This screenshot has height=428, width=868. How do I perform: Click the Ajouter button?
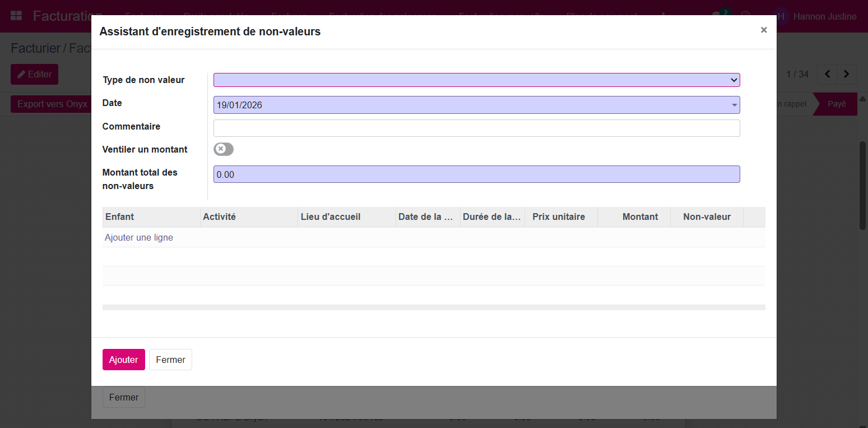point(123,360)
